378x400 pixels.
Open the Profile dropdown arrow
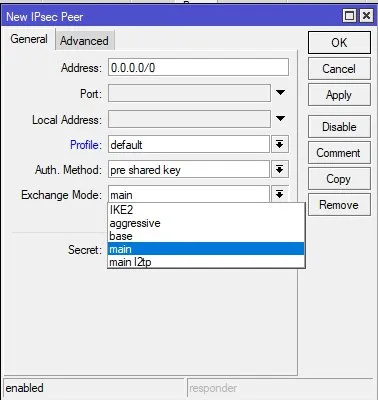(280, 144)
